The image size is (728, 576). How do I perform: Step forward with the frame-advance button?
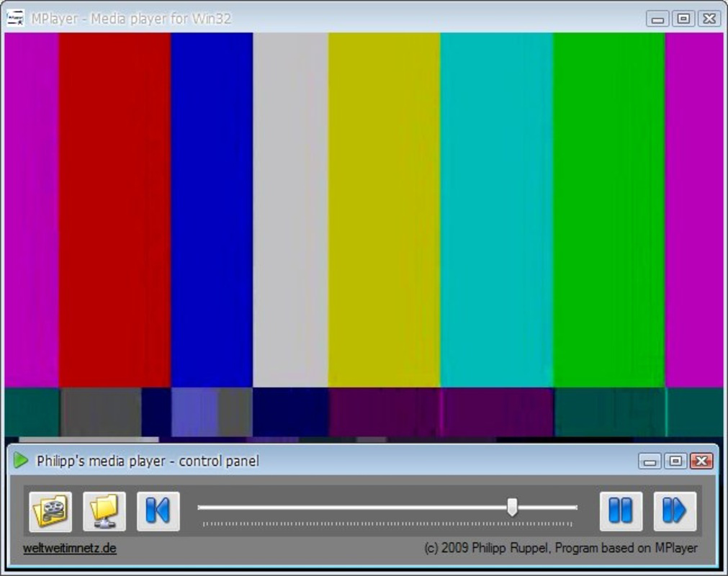pos(675,511)
